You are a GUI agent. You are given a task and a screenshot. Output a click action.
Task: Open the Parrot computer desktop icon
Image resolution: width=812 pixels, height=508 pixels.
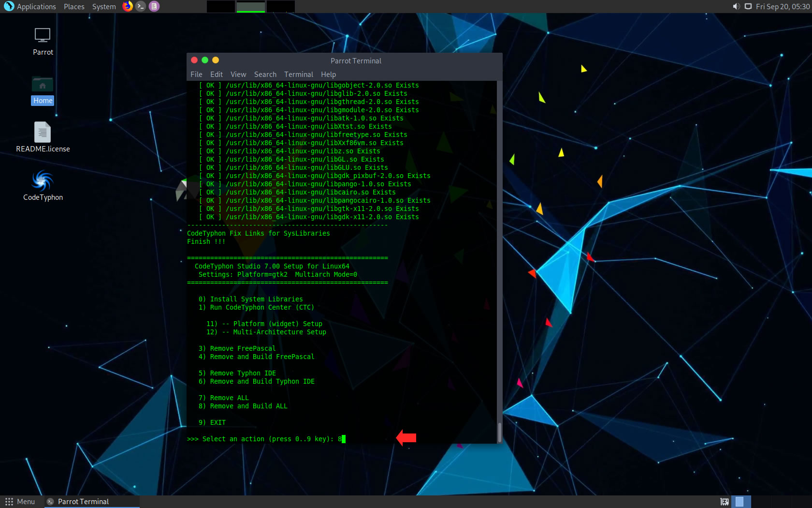(43, 36)
